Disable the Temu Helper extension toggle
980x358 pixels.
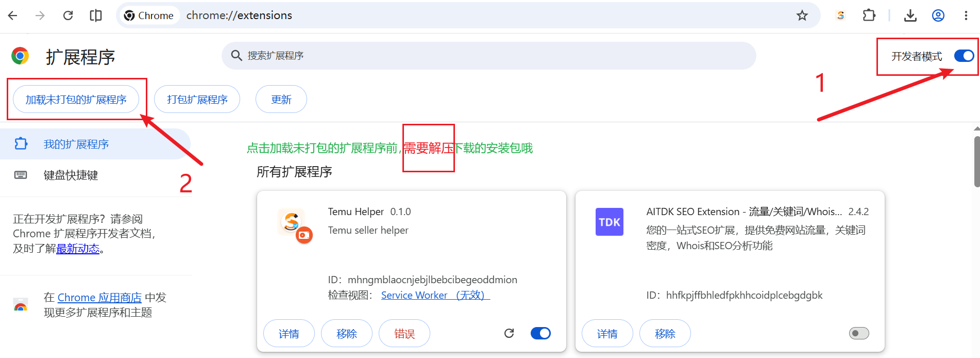pyautogui.click(x=540, y=333)
